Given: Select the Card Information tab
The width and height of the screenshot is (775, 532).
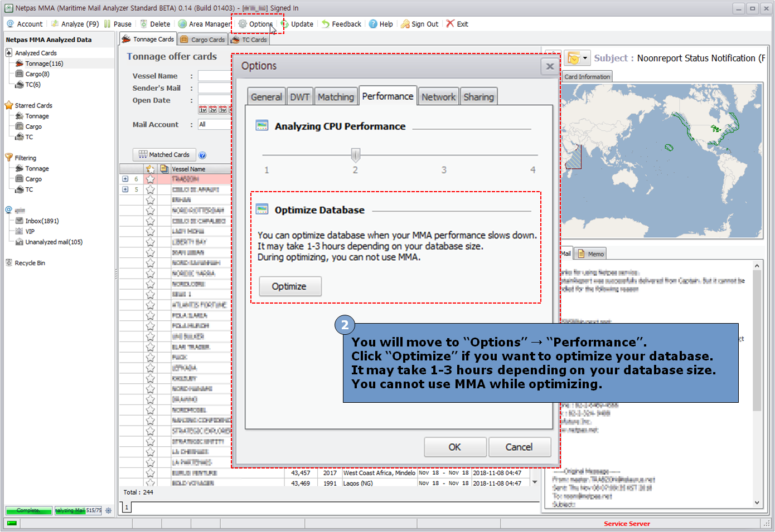Looking at the screenshot, I should 587,77.
